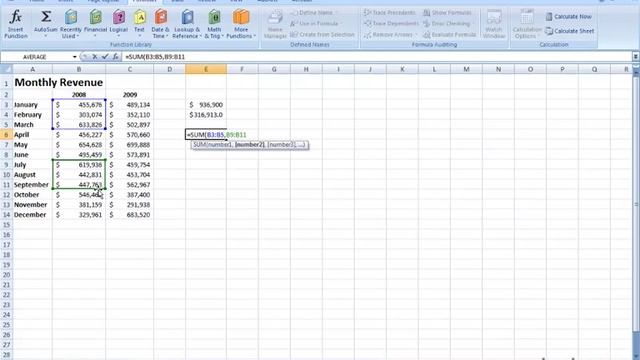
Task: Click the fx button in formula bar
Action: point(116,57)
